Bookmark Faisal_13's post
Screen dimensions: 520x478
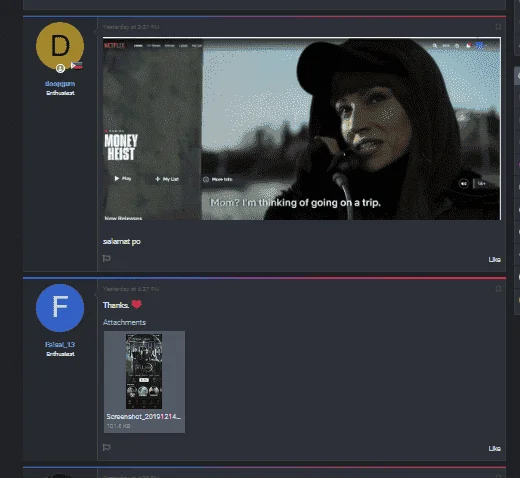point(498,289)
